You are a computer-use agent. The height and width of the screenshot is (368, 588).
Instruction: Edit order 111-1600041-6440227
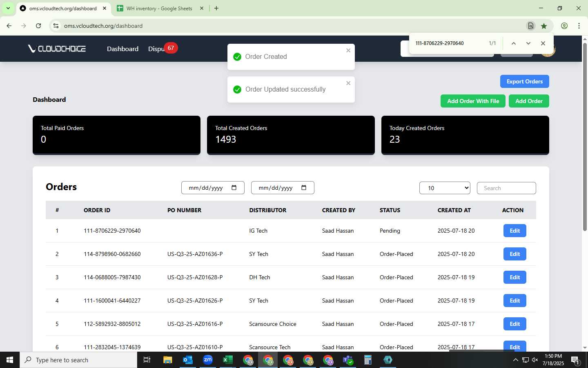point(514,301)
